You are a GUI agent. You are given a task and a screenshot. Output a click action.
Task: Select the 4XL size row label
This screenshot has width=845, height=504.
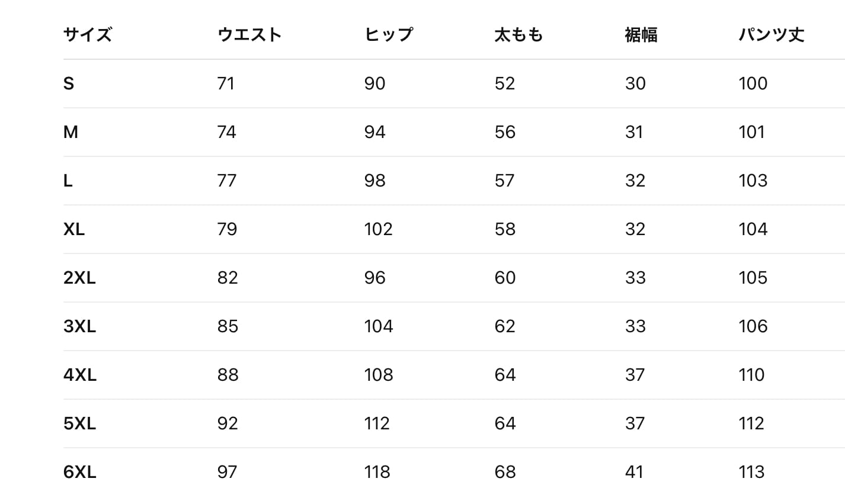80,375
